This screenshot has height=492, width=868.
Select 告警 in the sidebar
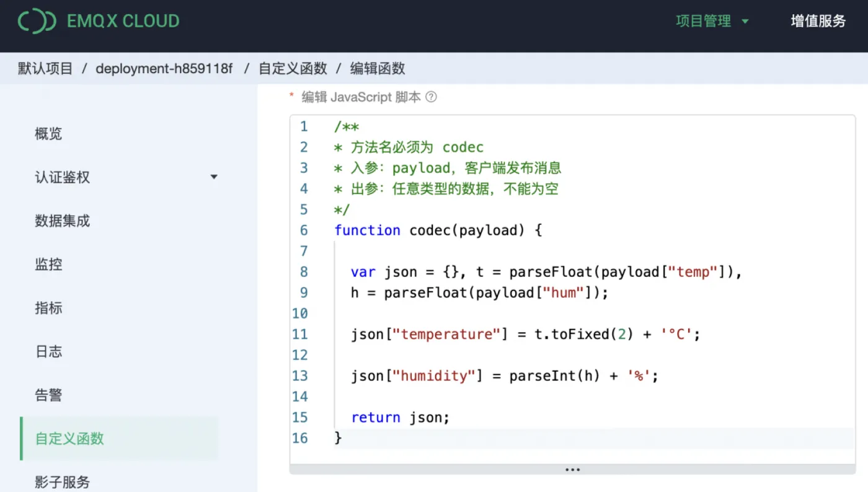tap(48, 395)
